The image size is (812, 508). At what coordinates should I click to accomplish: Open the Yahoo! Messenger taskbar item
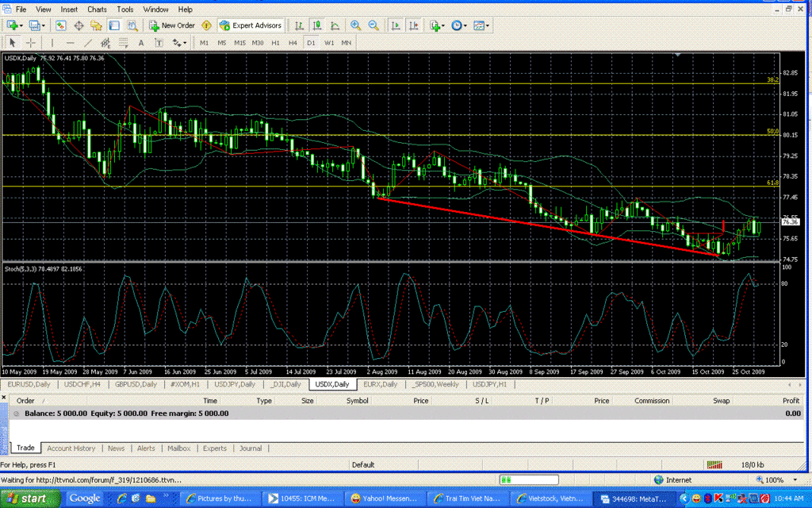pos(384,498)
